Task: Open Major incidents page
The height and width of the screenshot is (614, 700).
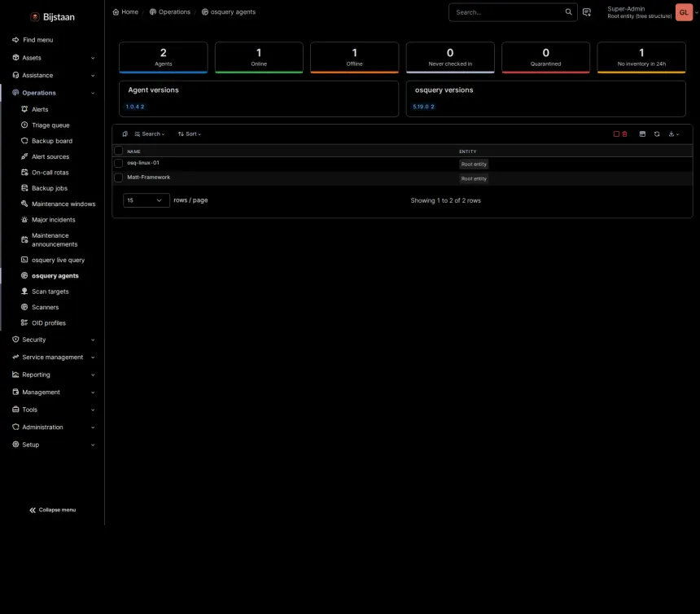Action: point(53,220)
